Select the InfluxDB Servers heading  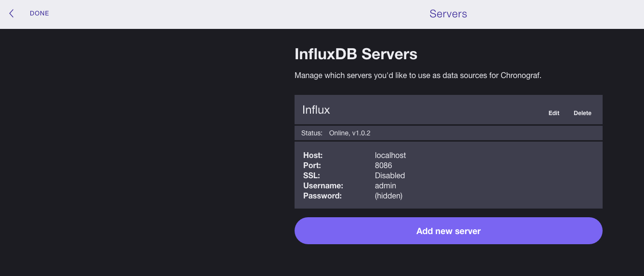[x=356, y=54]
